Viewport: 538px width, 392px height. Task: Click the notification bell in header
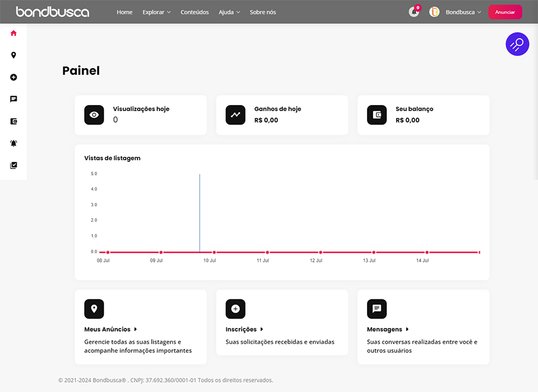click(x=414, y=12)
